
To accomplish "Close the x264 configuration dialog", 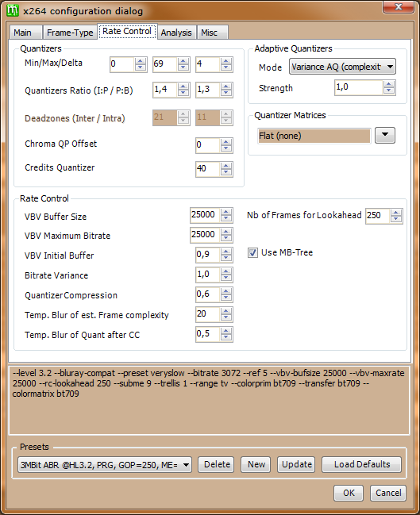I will click(398, 7).
